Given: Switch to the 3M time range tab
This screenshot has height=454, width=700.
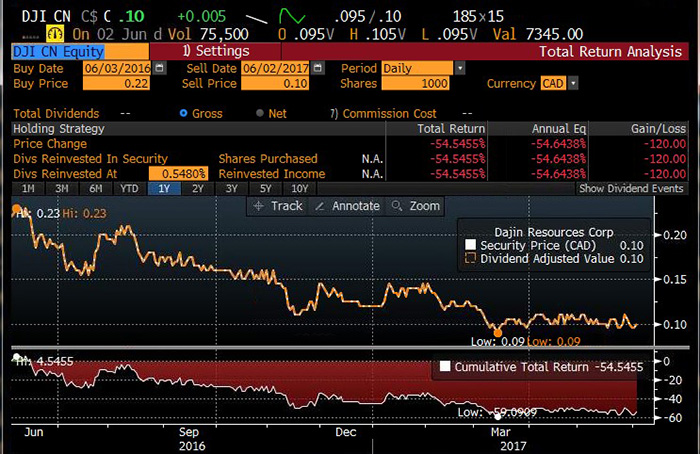Looking at the screenshot, I should [x=62, y=188].
